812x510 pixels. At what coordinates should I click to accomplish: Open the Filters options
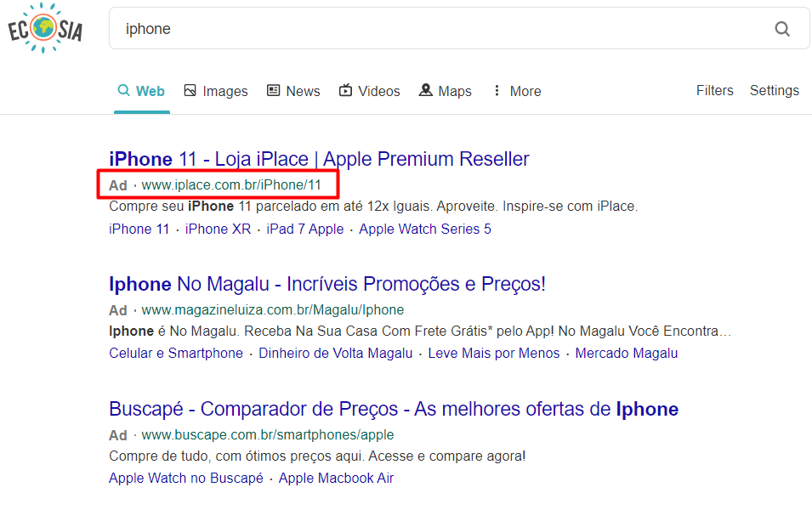pyautogui.click(x=714, y=90)
